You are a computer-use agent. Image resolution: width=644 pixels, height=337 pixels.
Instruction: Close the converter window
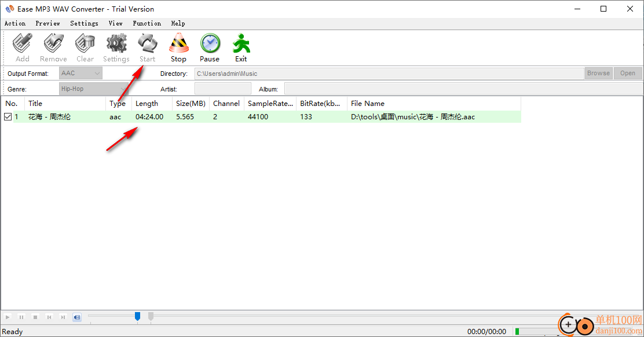630,9
